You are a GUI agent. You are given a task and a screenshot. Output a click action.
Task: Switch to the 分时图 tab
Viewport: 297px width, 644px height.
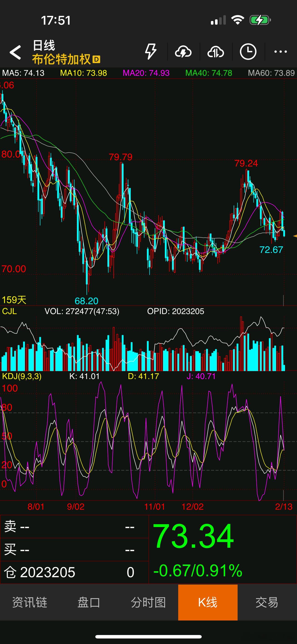[148, 602]
